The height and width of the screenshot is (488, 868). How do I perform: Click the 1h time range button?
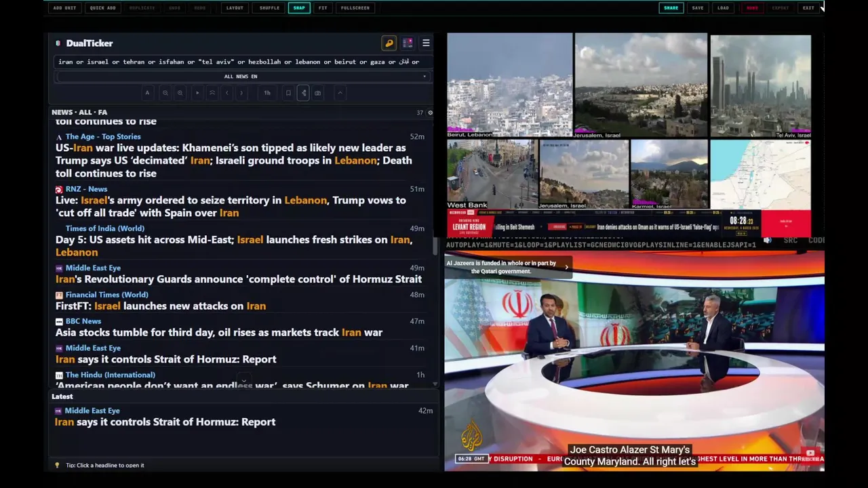tap(267, 93)
